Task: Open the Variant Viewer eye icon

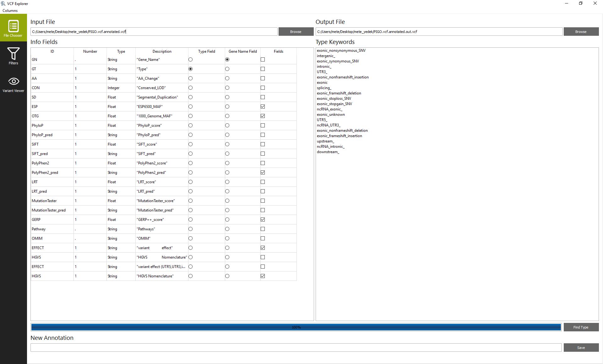Action: [13, 83]
